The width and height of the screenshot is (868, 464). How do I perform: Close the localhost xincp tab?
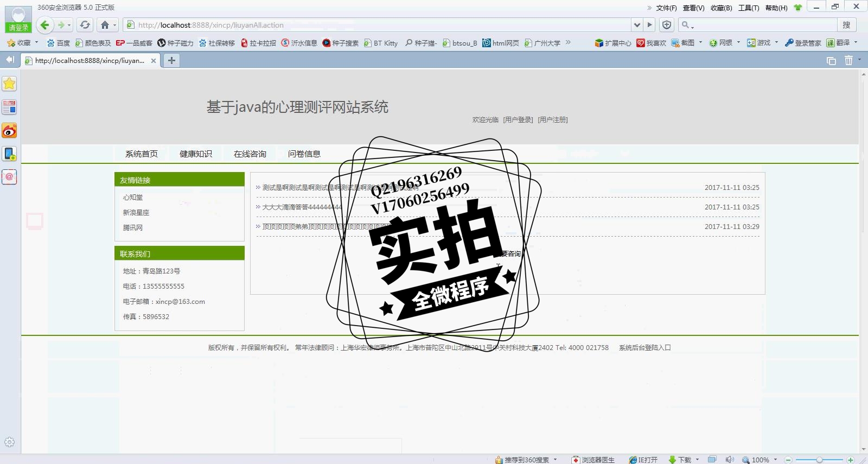[x=154, y=61]
